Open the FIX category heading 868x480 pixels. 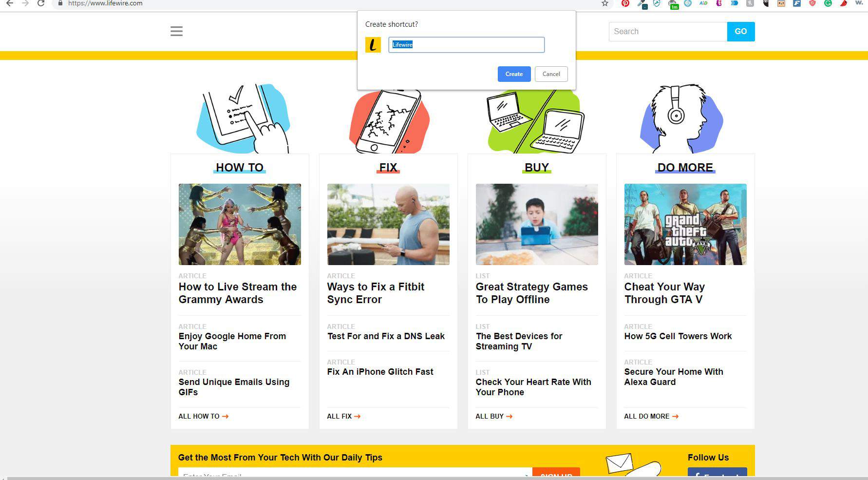pyautogui.click(x=388, y=168)
